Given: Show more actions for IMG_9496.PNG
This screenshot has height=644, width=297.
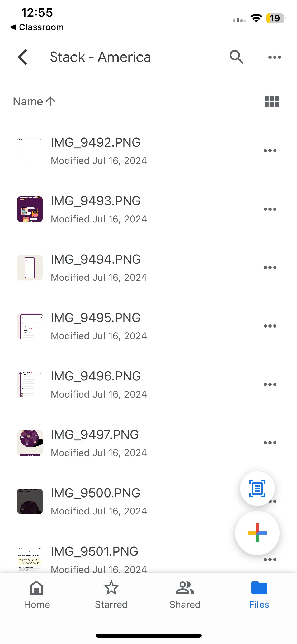Looking at the screenshot, I should [270, 384].
